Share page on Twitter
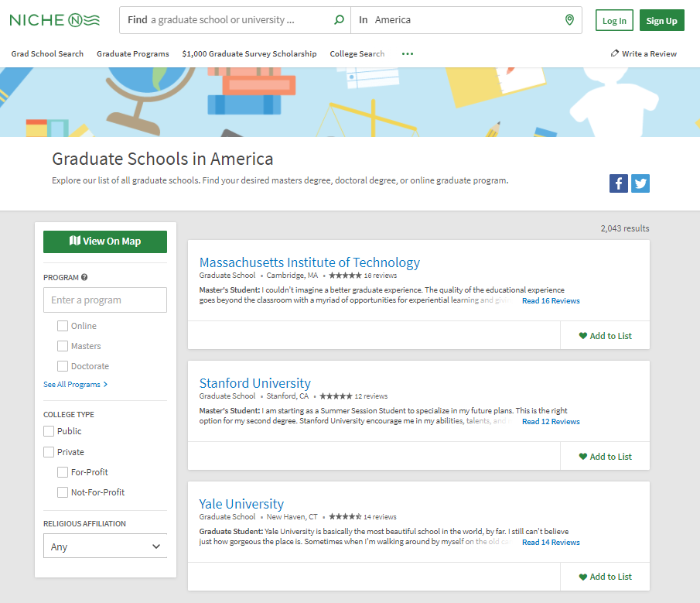This screenshot has height=603, width=700. pyautogui.click(x=640, y=183)
